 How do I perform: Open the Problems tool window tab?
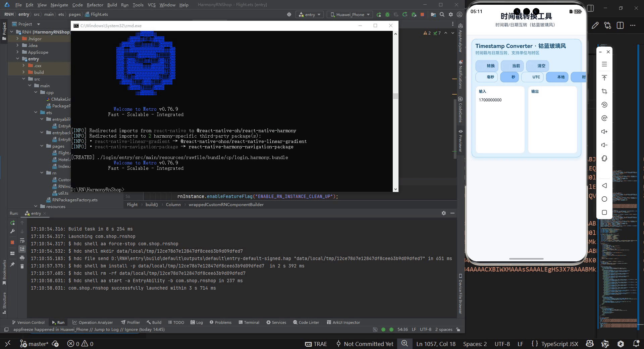click(220, 322)
